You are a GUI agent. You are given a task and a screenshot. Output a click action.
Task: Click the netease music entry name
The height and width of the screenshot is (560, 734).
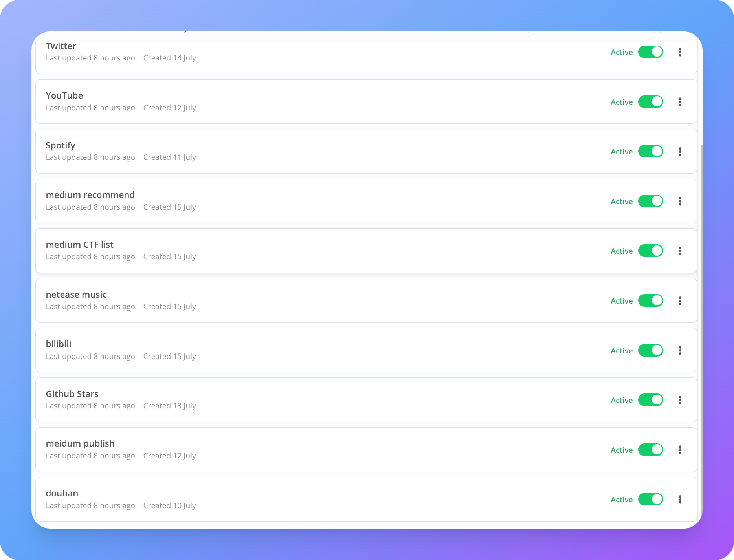(76, 295)
